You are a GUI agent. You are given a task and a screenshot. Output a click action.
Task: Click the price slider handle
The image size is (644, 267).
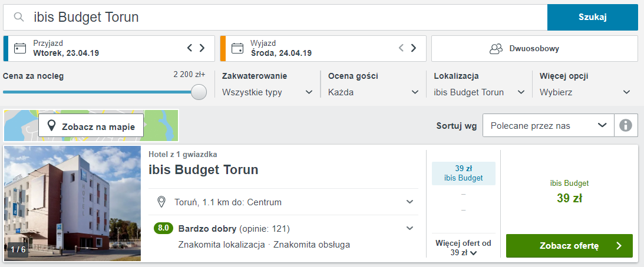199,92
